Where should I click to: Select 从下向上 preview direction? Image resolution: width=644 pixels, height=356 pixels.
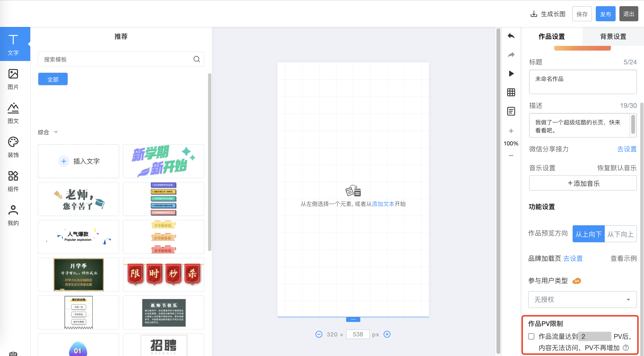621,234
